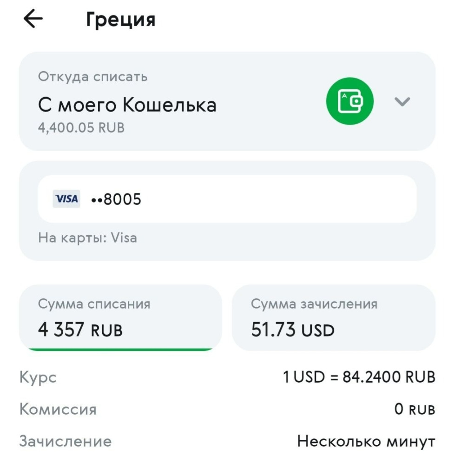Click the 4 357 RUB debit value
This screenshot has width=454, height=476.
coord(80,330)
